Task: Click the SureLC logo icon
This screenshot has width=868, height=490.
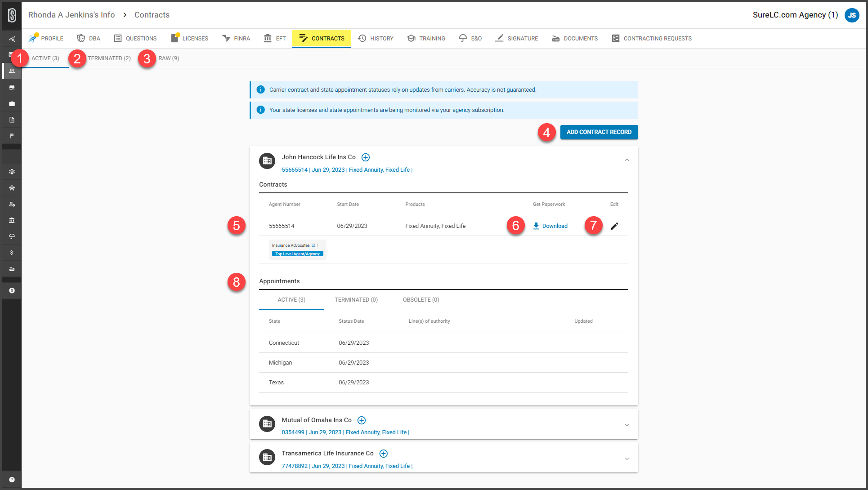Action: (12, 15)
